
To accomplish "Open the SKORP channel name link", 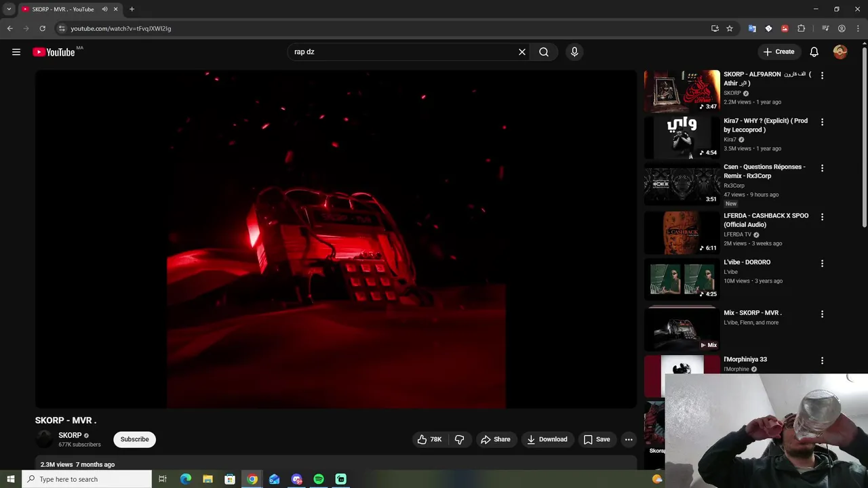I will [70, 435].
